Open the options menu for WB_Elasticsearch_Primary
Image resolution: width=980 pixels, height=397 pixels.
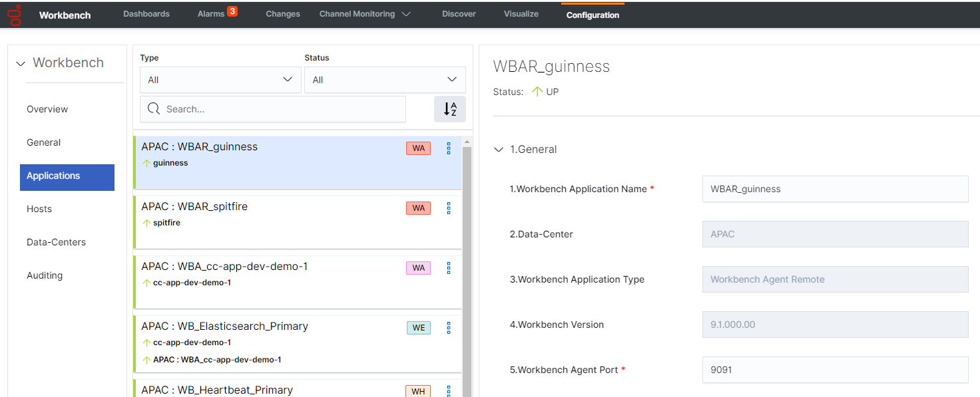pyautogui.click(x=448, y=327)
